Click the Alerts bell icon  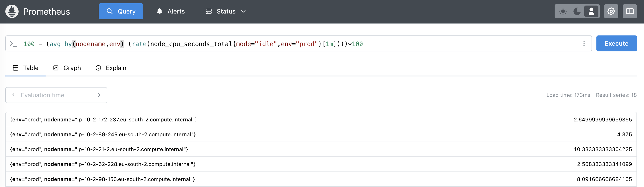point(160,12)
